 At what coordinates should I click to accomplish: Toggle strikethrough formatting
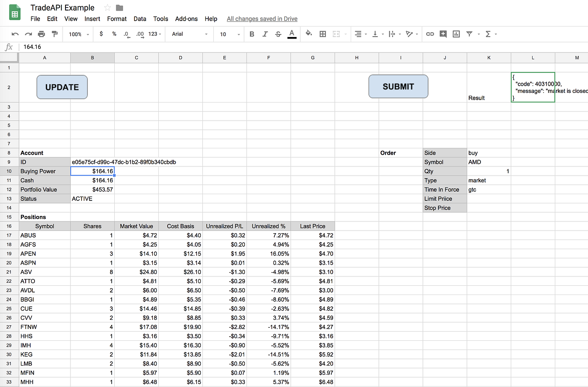(x=278, y=34)
